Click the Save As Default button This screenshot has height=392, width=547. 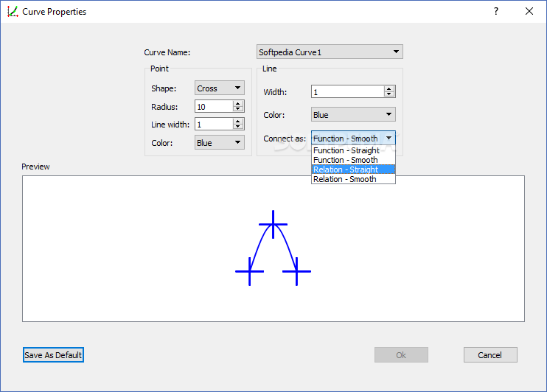click(x=53, y=355)
